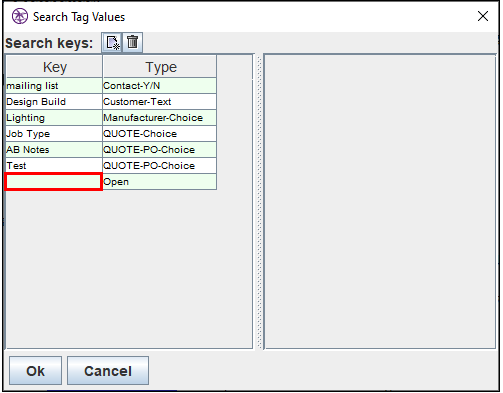This screenshot has height=393, width=503.
Task: Click the empty key cell beside Open
Action: [54, 182]
